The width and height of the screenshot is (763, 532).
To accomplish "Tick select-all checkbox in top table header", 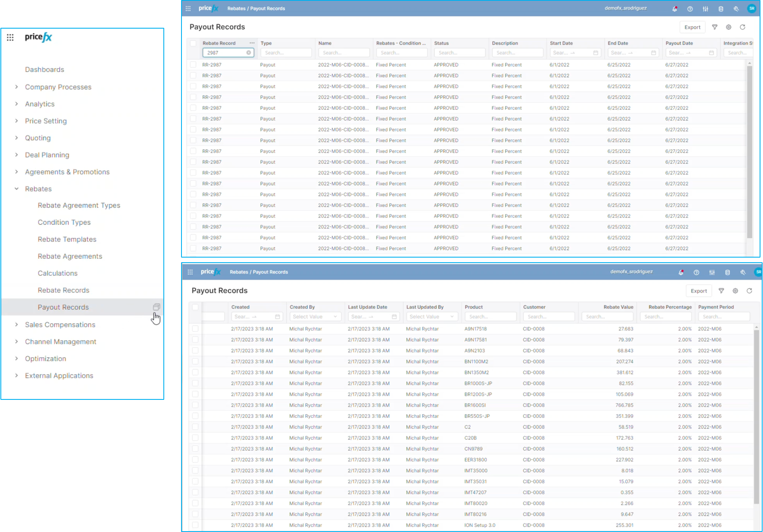I will 193,43.
